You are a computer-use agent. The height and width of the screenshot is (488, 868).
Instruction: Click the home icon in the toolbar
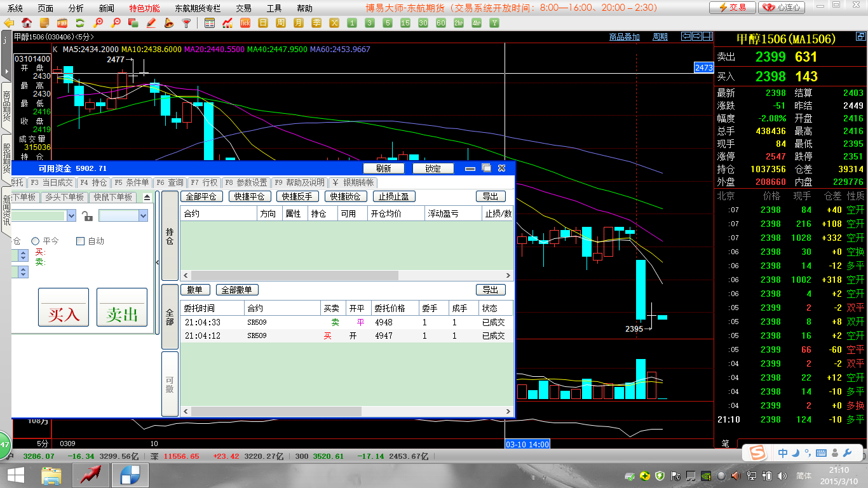(27, 23)
